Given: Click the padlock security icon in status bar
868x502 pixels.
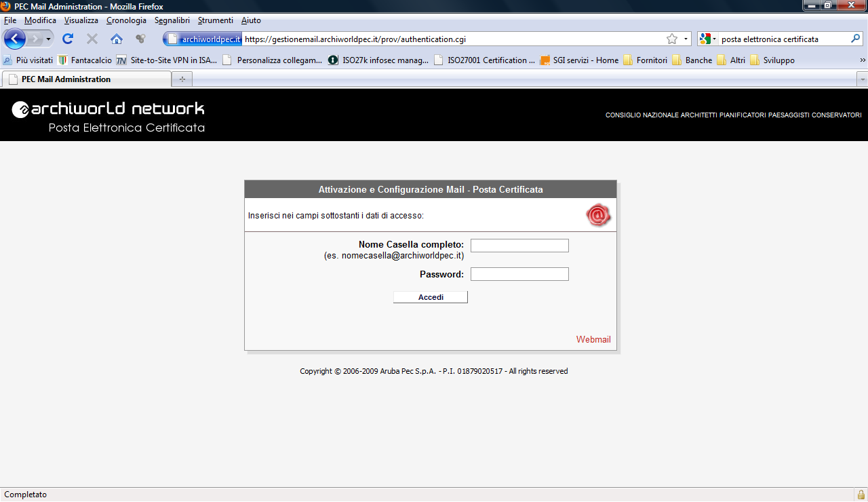Looking at the screenshot, I should pyautogui.click(x=861, y=495).
